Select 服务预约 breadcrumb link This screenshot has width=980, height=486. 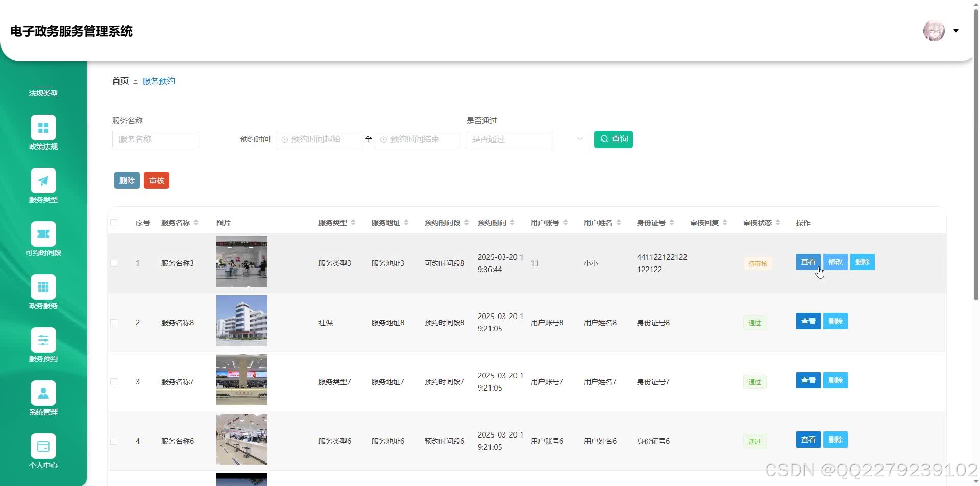point(158,81)
